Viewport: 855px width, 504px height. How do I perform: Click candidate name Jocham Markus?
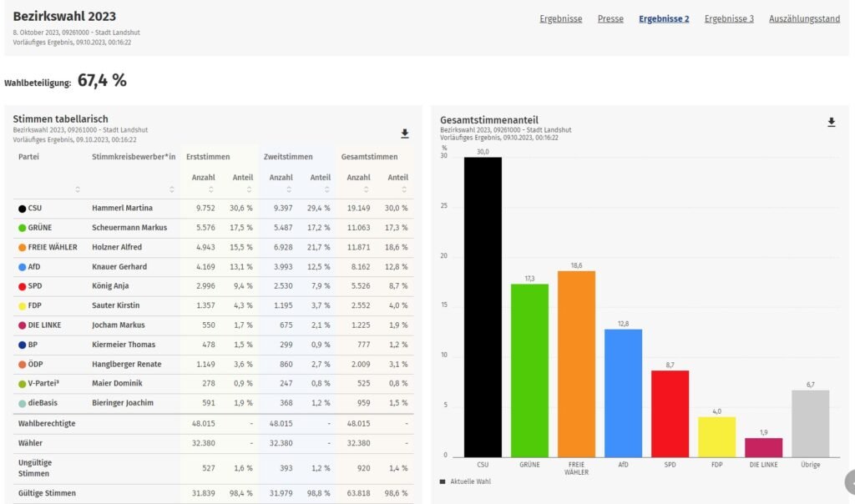[x=119, y=325]
